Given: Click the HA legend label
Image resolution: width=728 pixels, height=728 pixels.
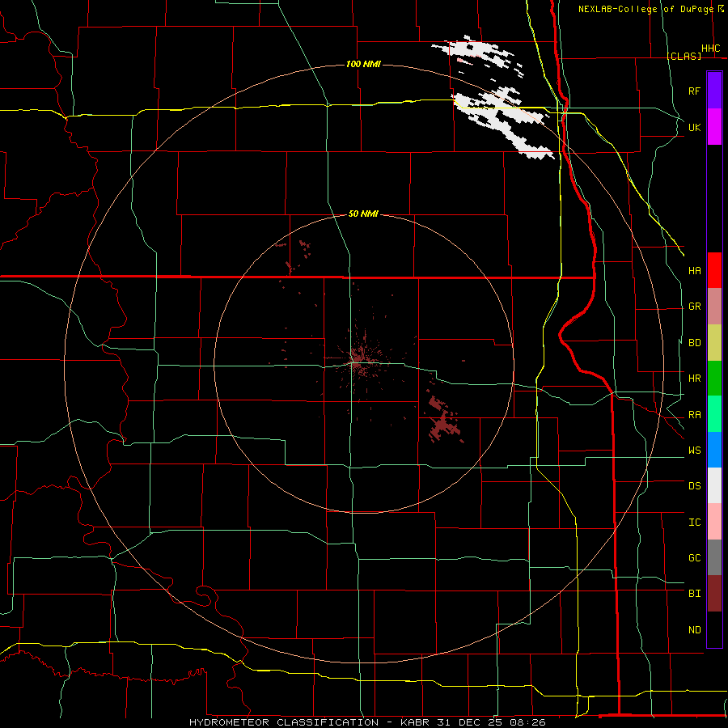Looking at the screenshot, I should click(x=694, y=271).
